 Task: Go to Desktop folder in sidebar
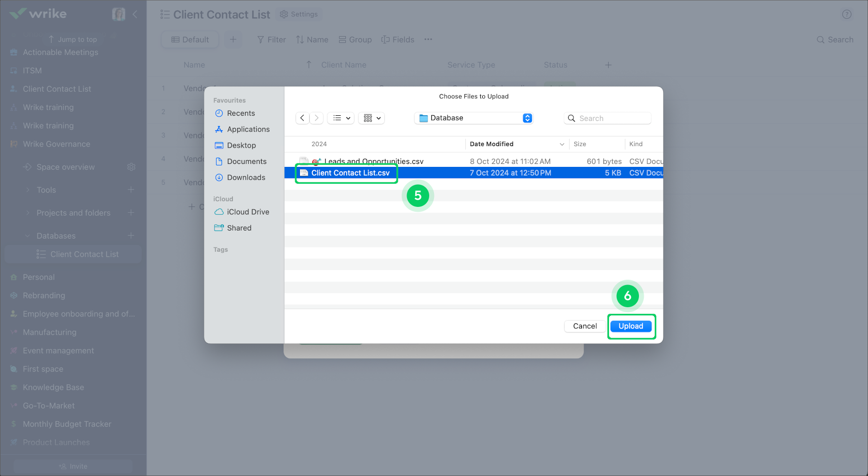(241, 146)
